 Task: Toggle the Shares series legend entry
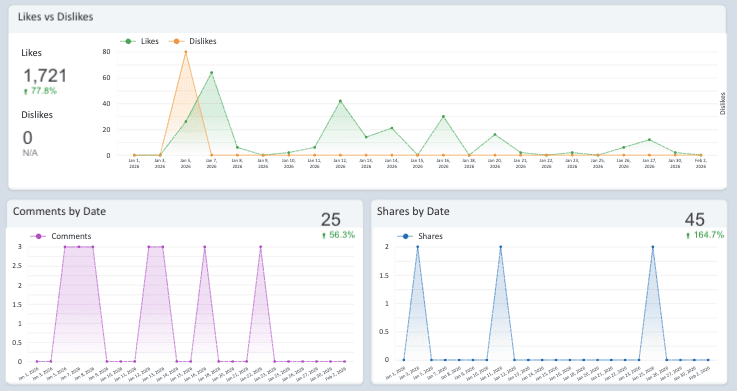(x=420, y=236)
